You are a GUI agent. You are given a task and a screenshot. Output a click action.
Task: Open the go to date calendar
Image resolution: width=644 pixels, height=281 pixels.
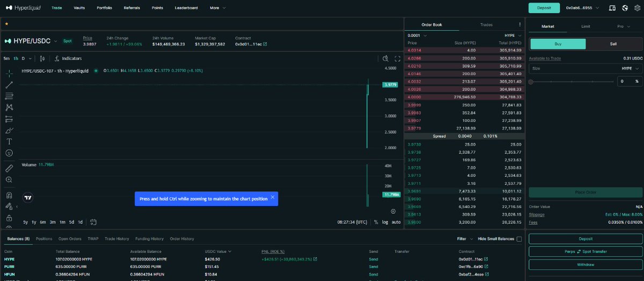click(93, 222)
